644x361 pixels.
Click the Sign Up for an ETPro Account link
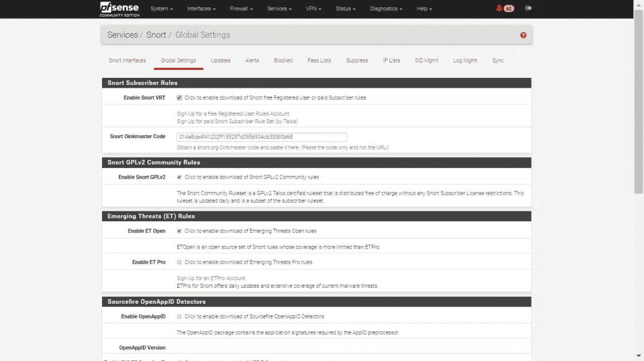tap(210, 278)
